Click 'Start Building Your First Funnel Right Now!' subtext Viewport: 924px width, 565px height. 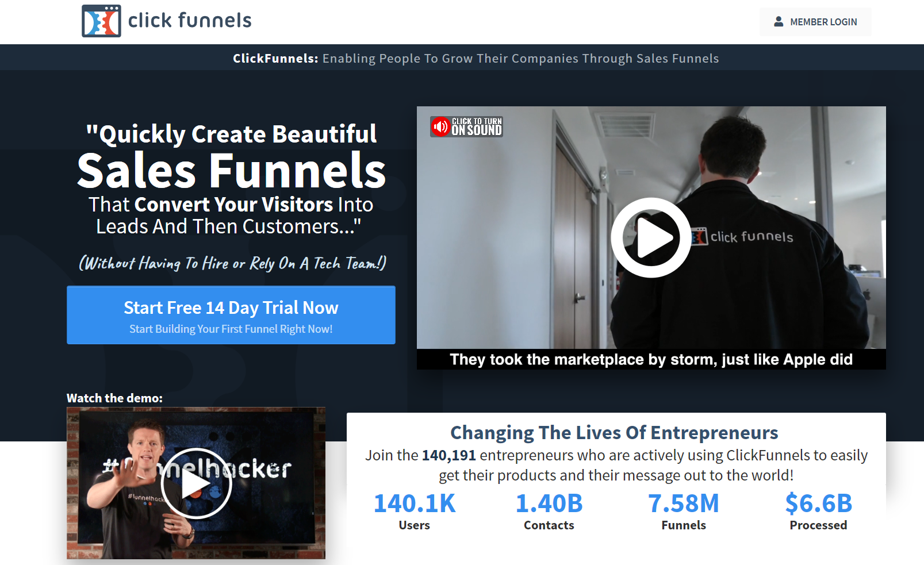click(x=231, y=329)
